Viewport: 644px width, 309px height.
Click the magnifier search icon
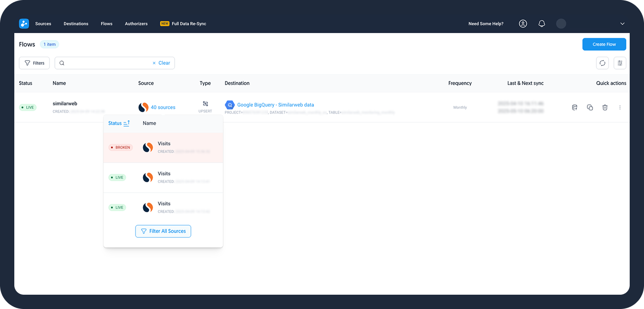tap(62, 63)
